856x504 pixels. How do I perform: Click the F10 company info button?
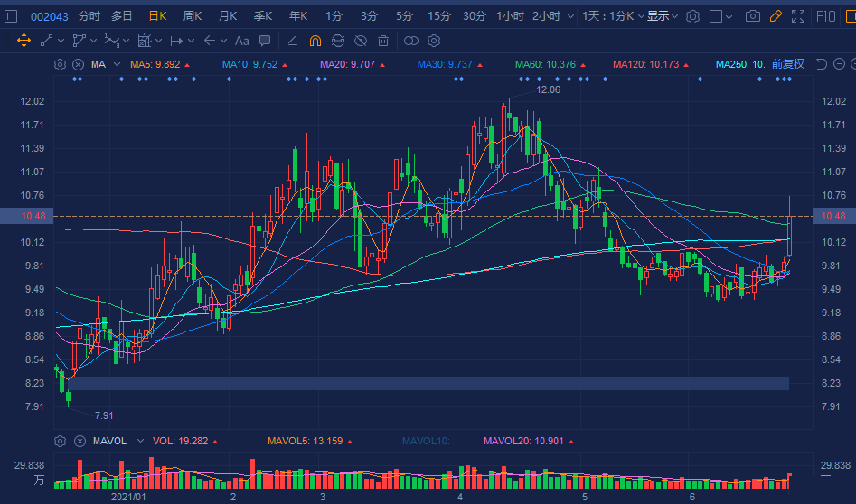tap(825, 16)
